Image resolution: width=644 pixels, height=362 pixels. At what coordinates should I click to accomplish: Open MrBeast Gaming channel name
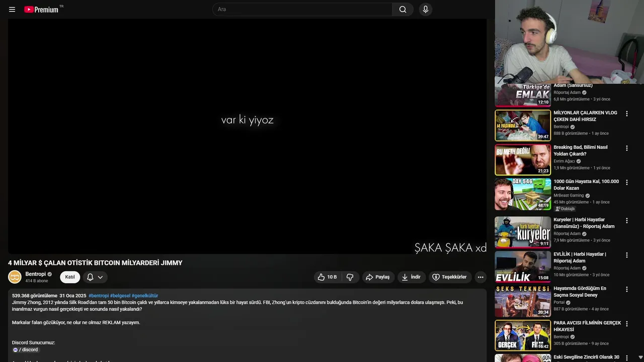pyautogui.click(x=569, y=196)
